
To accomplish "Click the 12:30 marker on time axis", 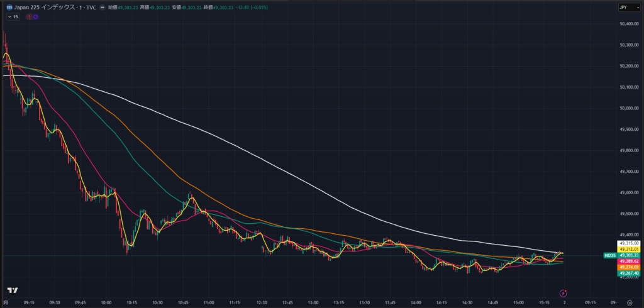I will click(262, 302).
